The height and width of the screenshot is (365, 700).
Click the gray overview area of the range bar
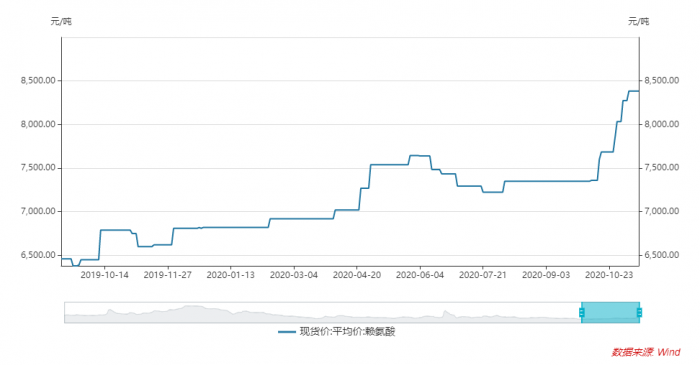point(323,312)
